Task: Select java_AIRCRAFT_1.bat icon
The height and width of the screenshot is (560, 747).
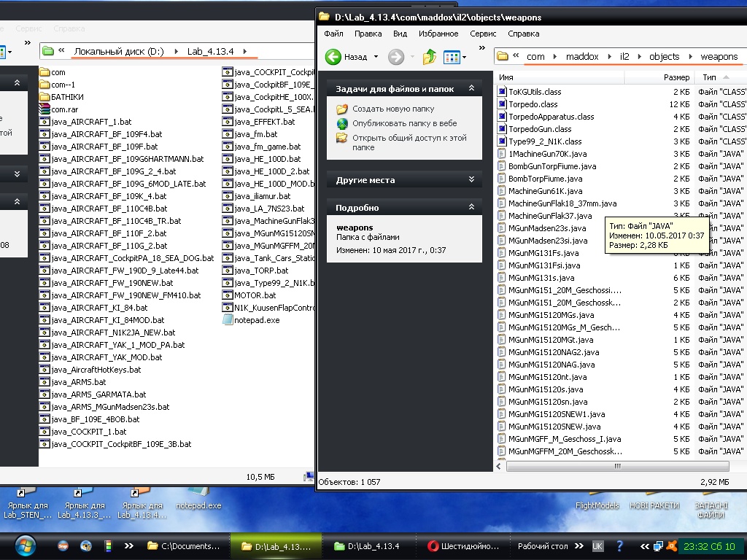Action: (x=44, y=122)
